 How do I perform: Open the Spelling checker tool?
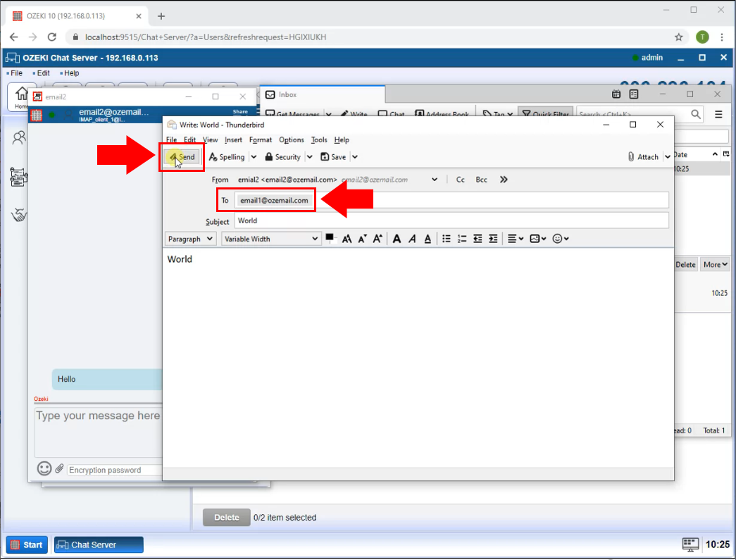click(227, 157)
